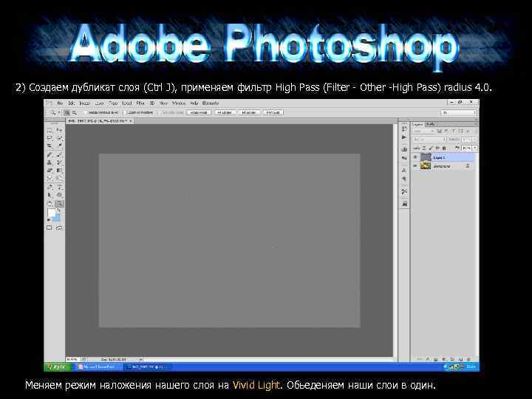532x399 pixels.
Task: Open the foreground color swatch
Action: [x=52, y=213]
